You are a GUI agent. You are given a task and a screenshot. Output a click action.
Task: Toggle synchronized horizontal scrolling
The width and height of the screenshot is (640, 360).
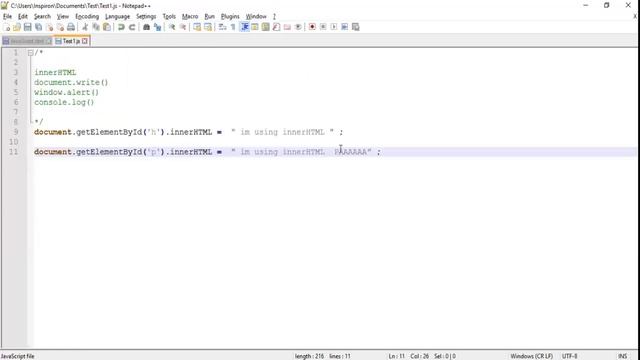pyautogui.click(x=208, y=27)
